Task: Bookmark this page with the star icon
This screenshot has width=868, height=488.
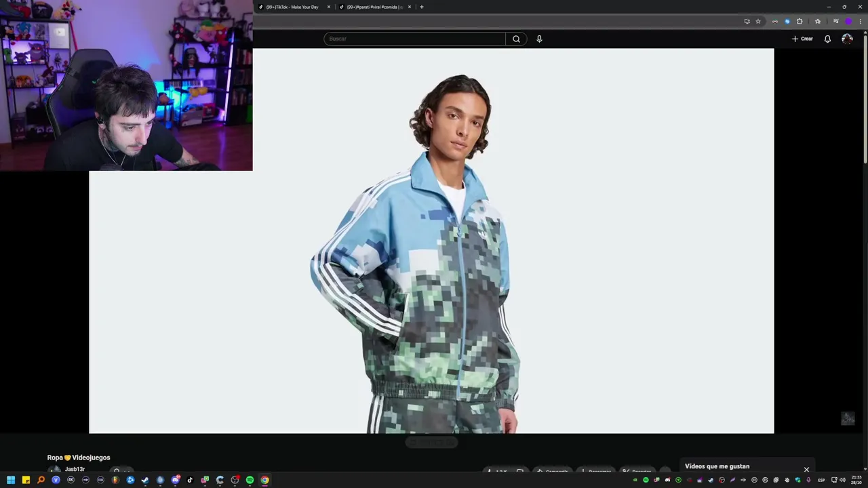Action: click(758, 21)
